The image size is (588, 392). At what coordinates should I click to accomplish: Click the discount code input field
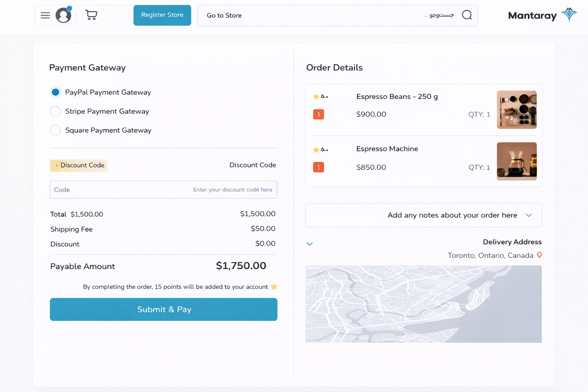[x=163, y=190]
